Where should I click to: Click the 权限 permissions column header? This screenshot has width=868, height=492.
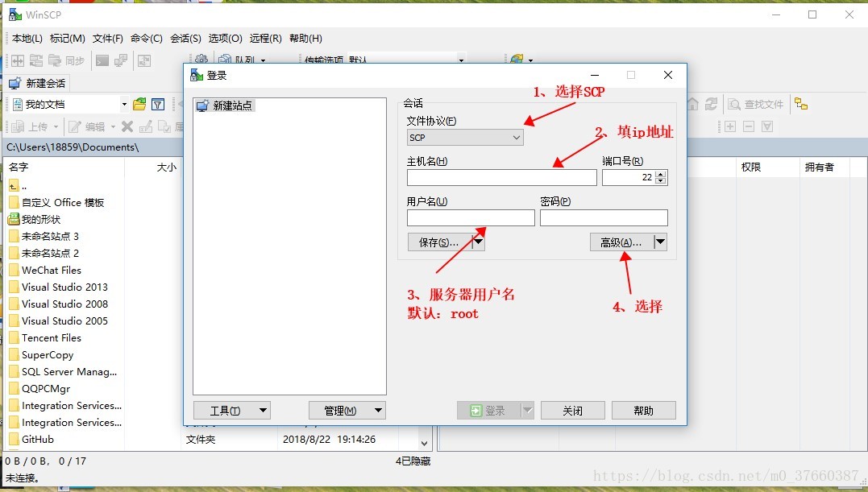point(767,167)
